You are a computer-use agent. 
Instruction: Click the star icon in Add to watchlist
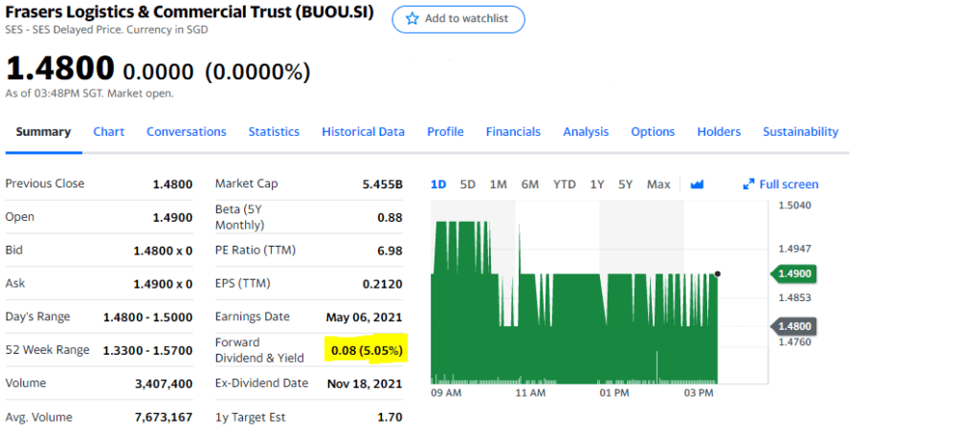point(412,19)
